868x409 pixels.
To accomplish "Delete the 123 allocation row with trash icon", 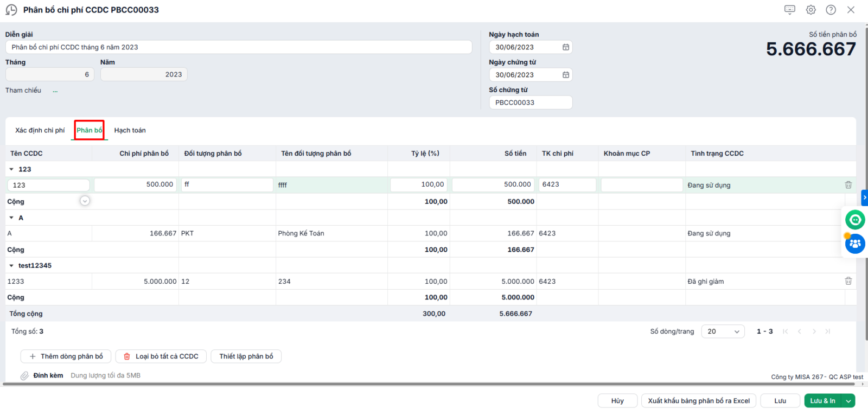I will pyautogui.click(x=848, y=185).
